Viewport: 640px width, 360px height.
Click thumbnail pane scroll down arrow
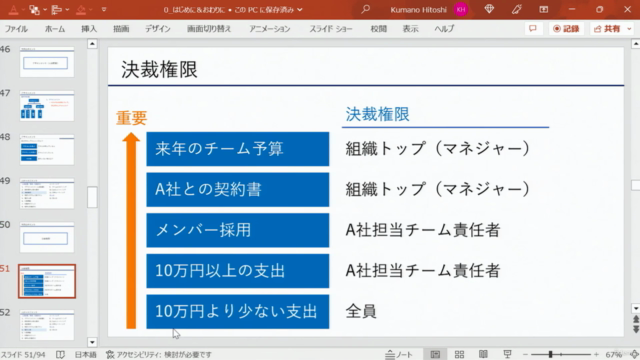tap(92, 342)
